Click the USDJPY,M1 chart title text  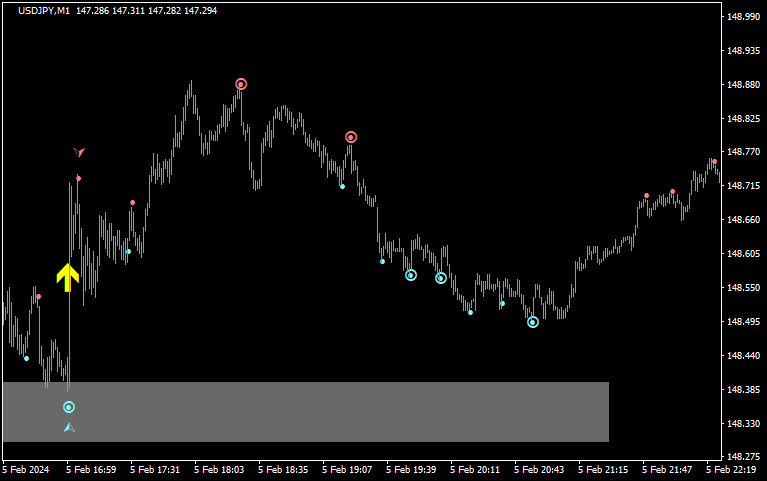point(48,11)
